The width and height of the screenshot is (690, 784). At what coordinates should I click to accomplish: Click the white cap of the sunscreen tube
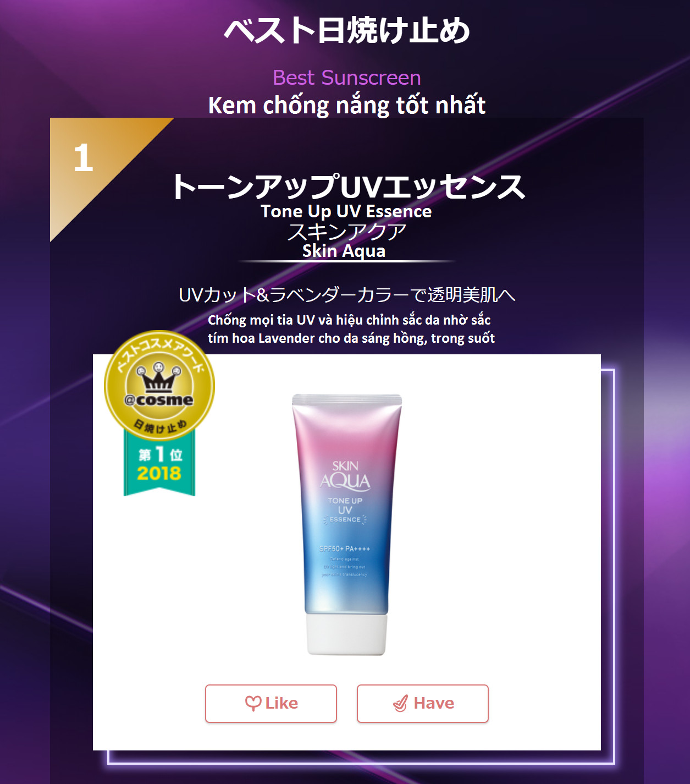point(346,634)
